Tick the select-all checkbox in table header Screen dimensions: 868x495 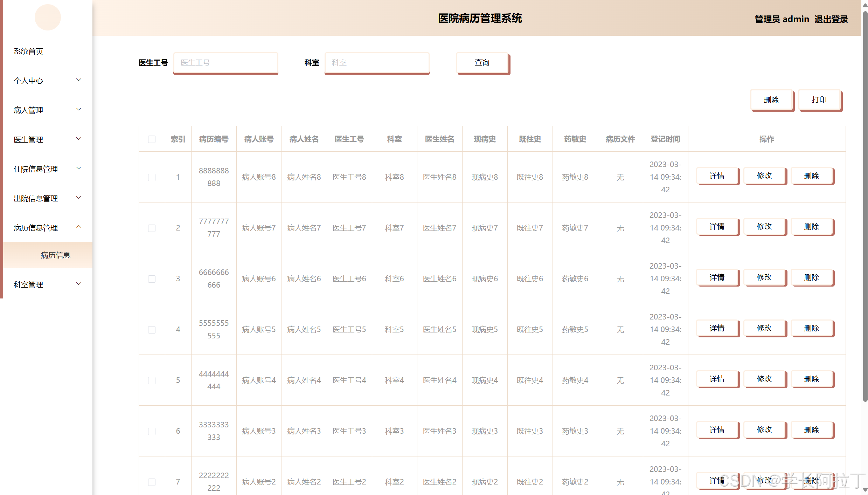pos(152,139)
